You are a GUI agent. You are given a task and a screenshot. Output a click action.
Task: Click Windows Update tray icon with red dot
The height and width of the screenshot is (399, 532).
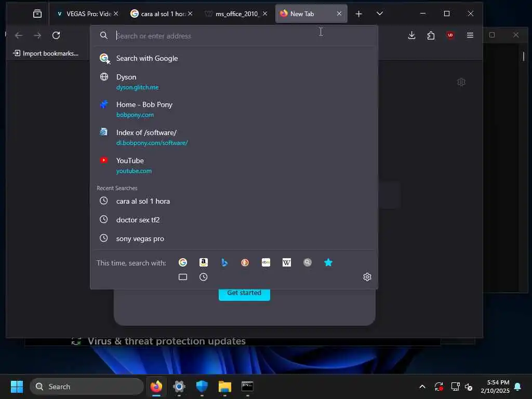pyautogui.click(x=438, y=387)
